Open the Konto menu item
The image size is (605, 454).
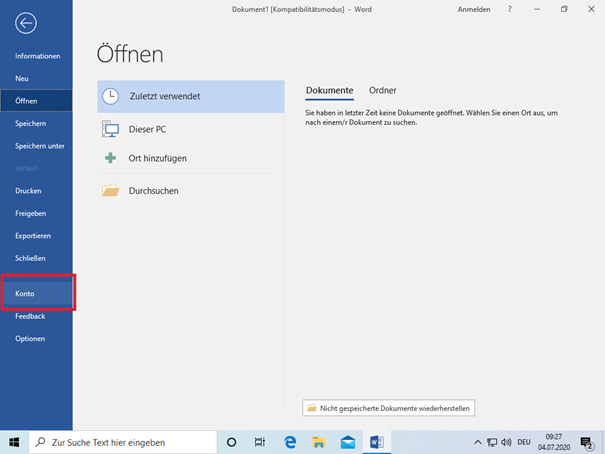(25, 294)
